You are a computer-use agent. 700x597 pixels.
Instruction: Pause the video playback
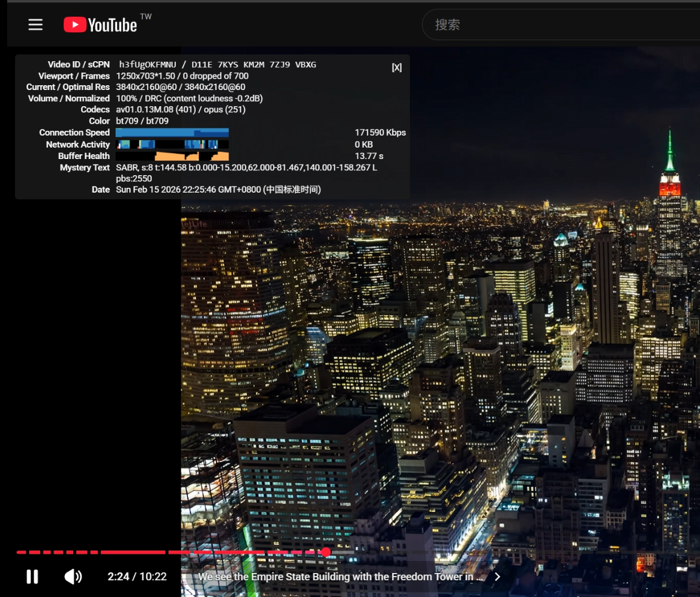(32, 577)
